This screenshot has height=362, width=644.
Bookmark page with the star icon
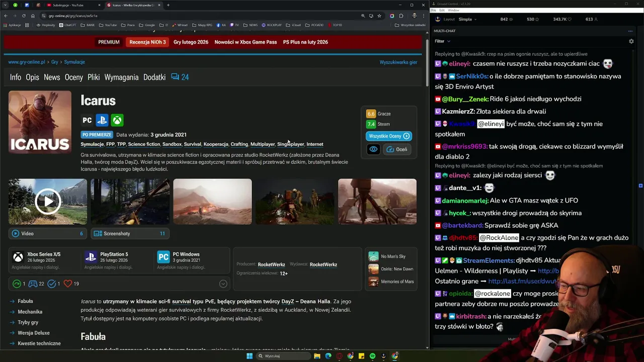pyautogui.click(x=379, y=16)
